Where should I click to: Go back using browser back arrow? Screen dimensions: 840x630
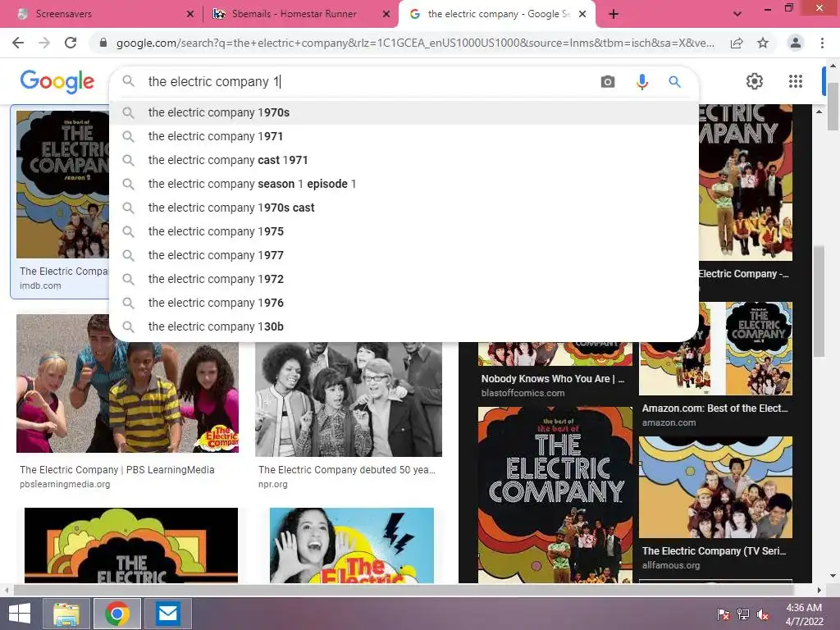[x=18, y=43]
